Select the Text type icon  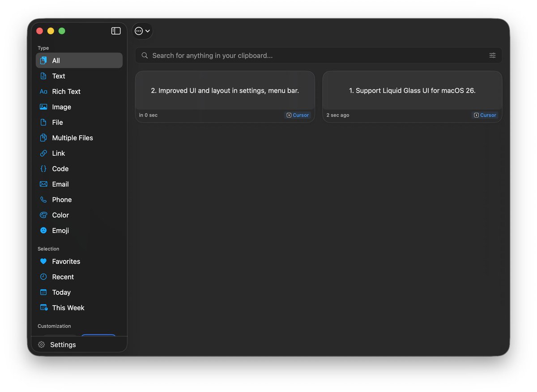tap(43, 76)
